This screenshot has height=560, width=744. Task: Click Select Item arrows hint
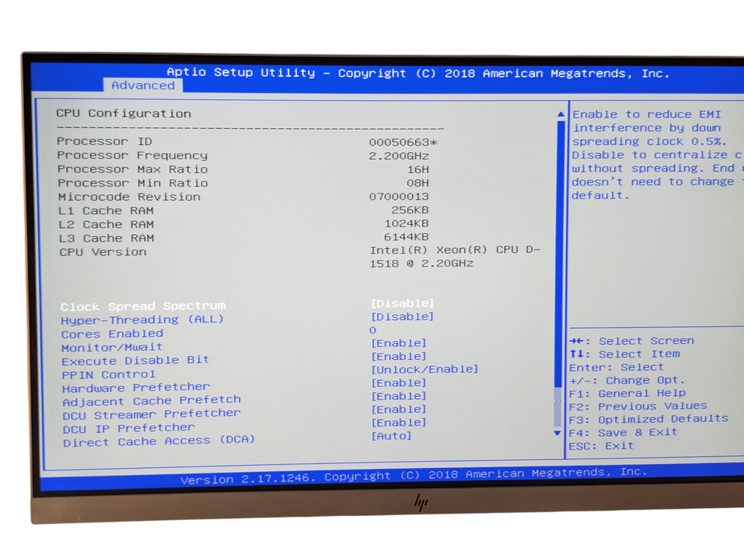pos(625,354)
